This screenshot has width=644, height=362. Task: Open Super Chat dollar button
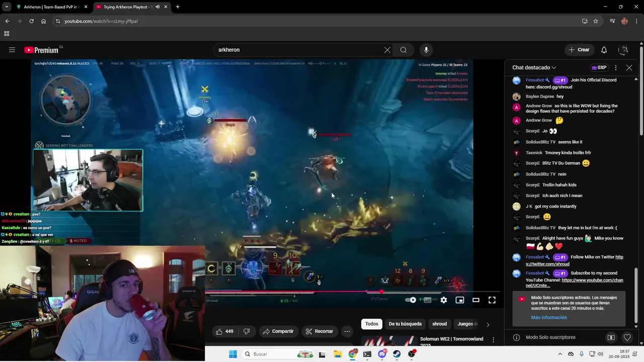tap(611, 337)
